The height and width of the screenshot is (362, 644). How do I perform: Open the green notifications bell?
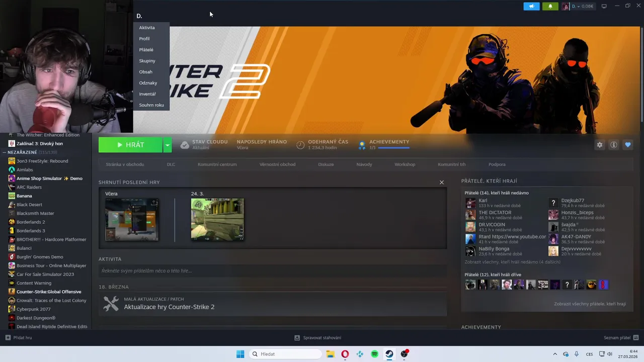[550, 7]
